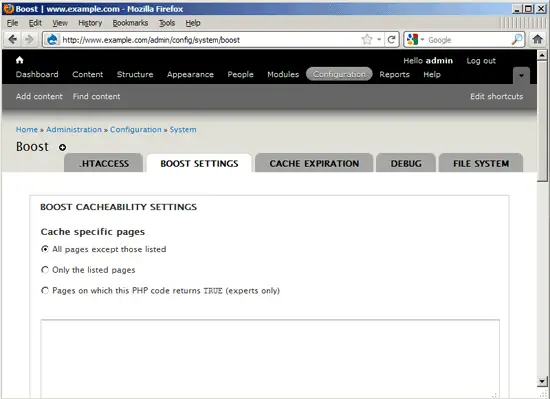Click the Configuration breadcrumb link
Viewport: 550px width, 399px height.
pyautogui.click(x=136, y=129)
